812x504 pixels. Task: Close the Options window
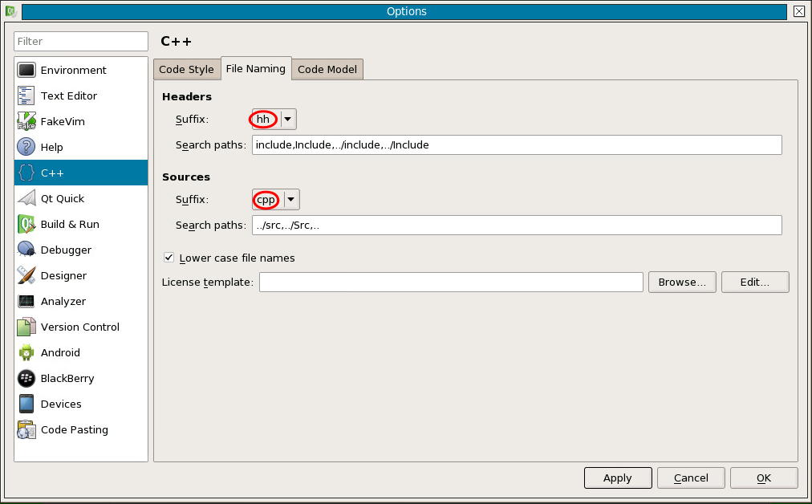tap(799, 11)
